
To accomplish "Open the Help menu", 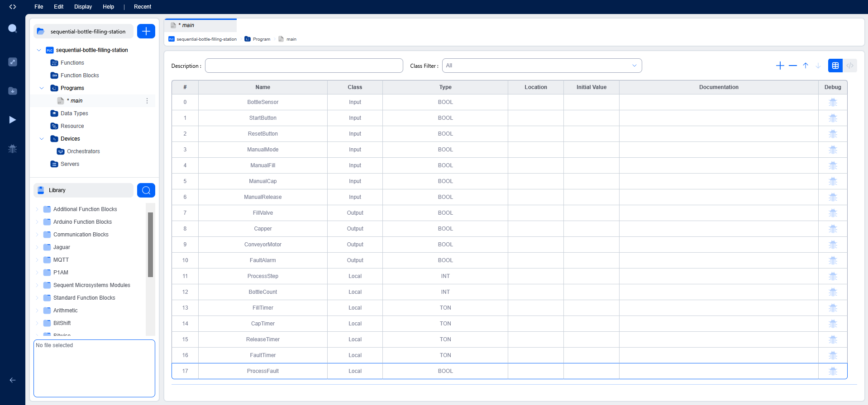I will pyautogui.click(x=109, y=7).
